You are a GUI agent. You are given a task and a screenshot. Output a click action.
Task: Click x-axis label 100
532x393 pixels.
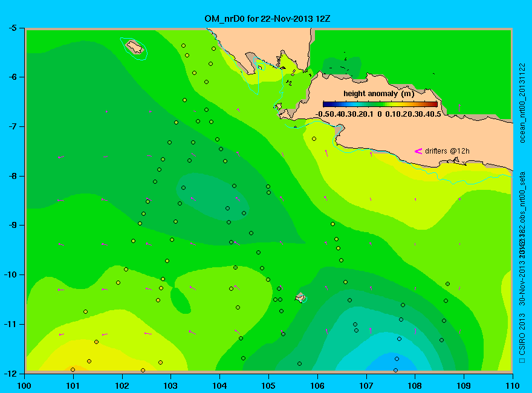pos(24,386)
